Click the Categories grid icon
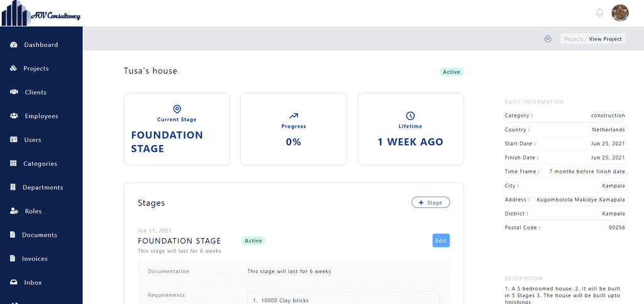Screen dimensions: 644x304 (x=13, y=164)
